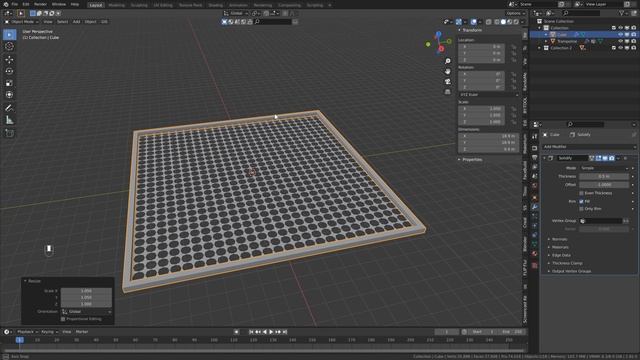Open the Output properties tab icon

coord(535,157)
